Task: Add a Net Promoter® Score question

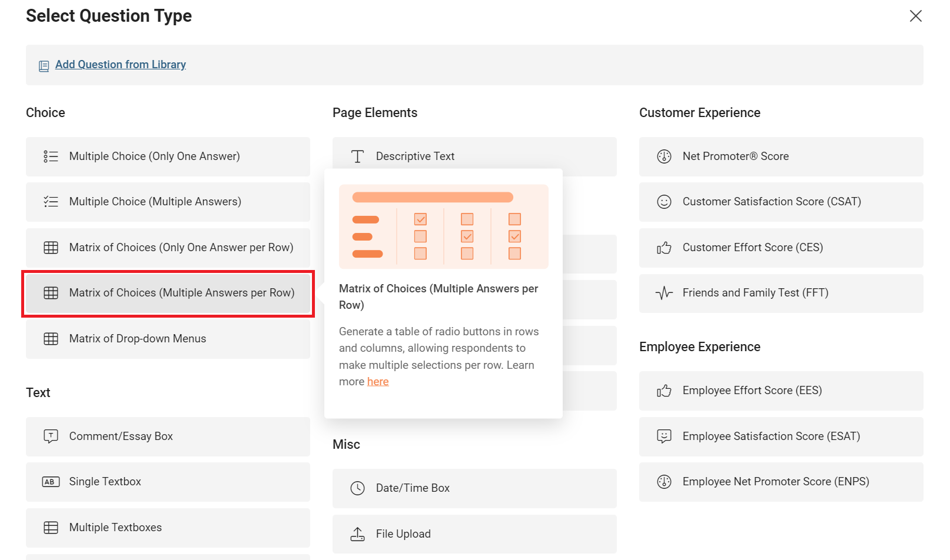Action: tap(781, 156)
